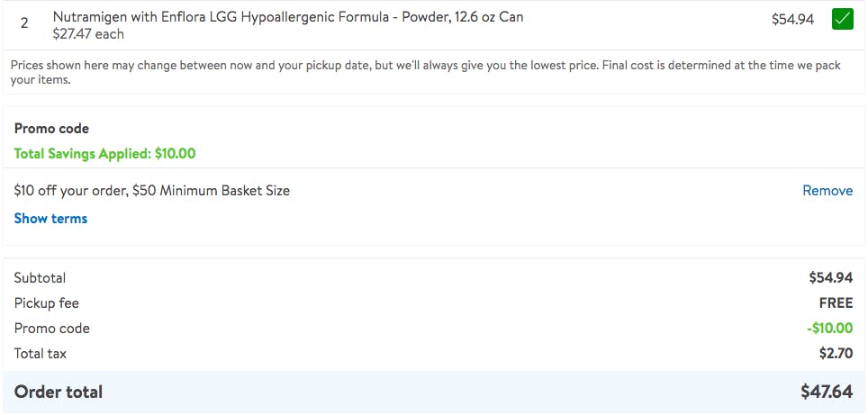The width and height of the screenshot is (868, 415).
Task: Click the $2.70 tax amount
Action: [836, 354]
